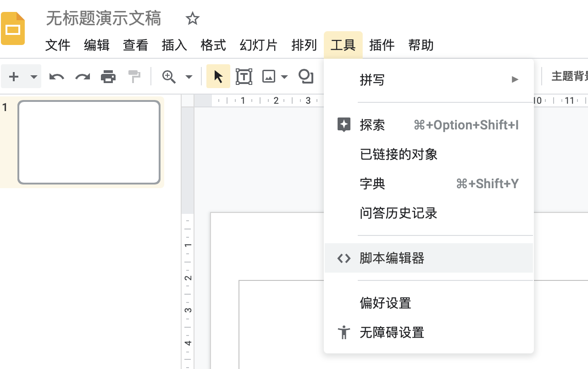The image size is (588, 369).
Task: Choose 问答历史记录 menu item
Action: 428,213
